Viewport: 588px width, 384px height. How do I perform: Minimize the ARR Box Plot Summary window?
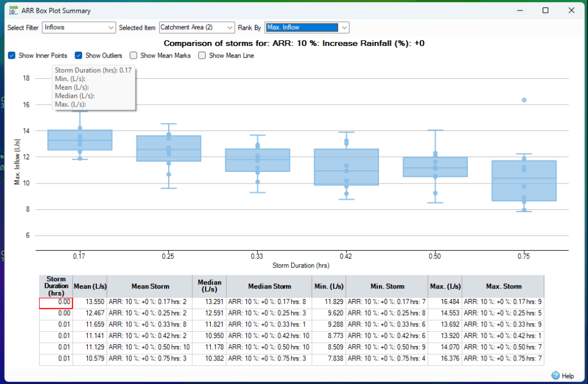tap(520, 10)
